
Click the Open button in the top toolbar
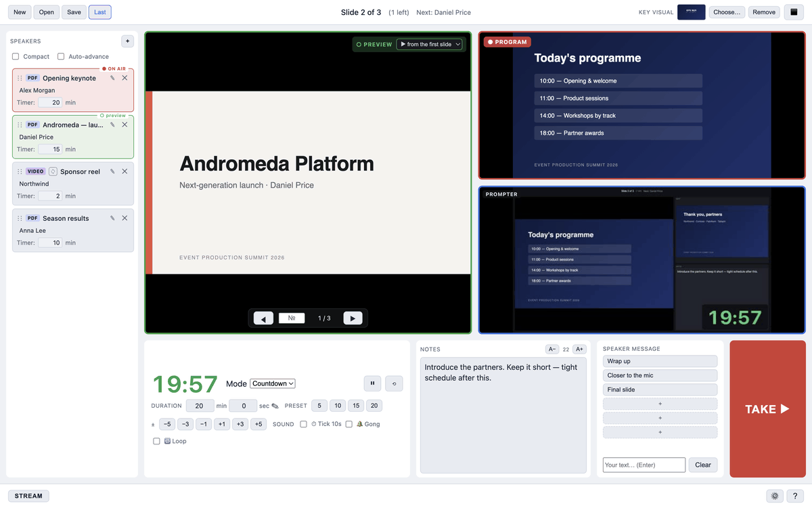point(47,12)
